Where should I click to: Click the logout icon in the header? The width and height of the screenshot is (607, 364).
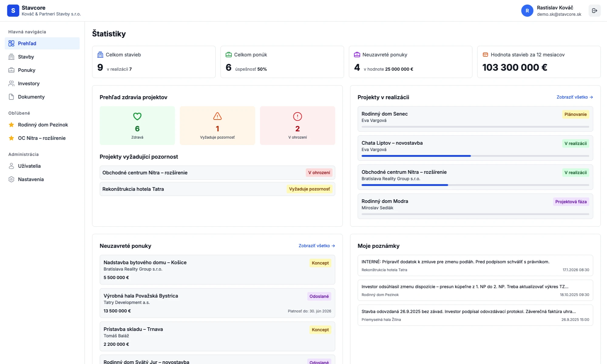(x=594, y=11)
